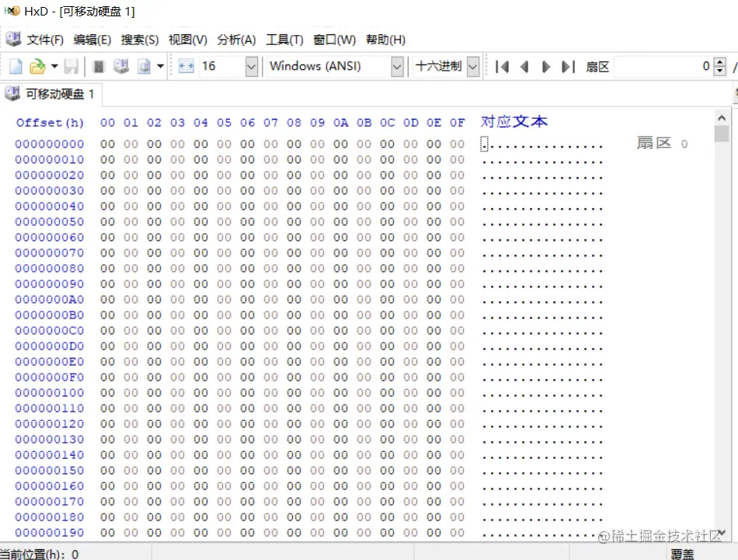Open the 帮助(H) menu
The width and height of the screenshot is (738, 560).
[x=385, y=40]
